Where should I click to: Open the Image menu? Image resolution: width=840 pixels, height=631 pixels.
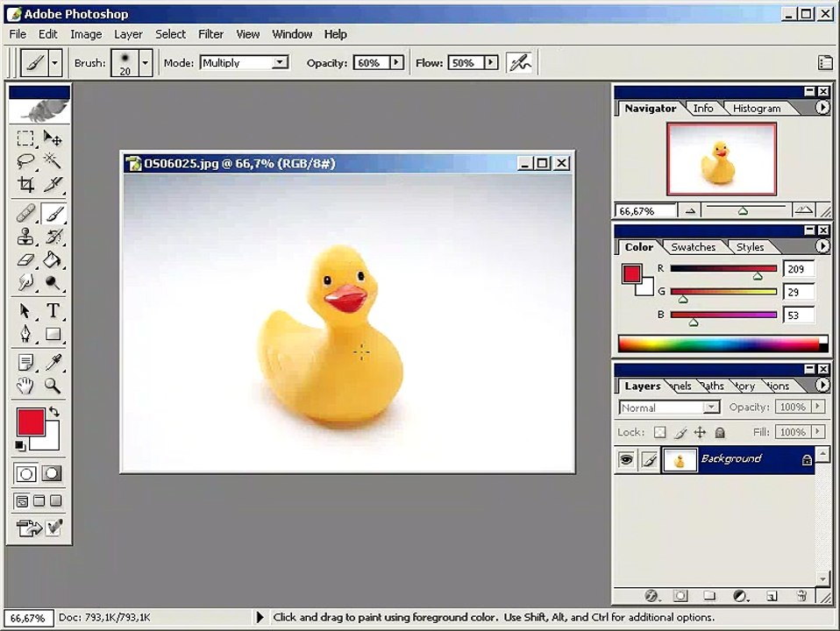(86, 34)
